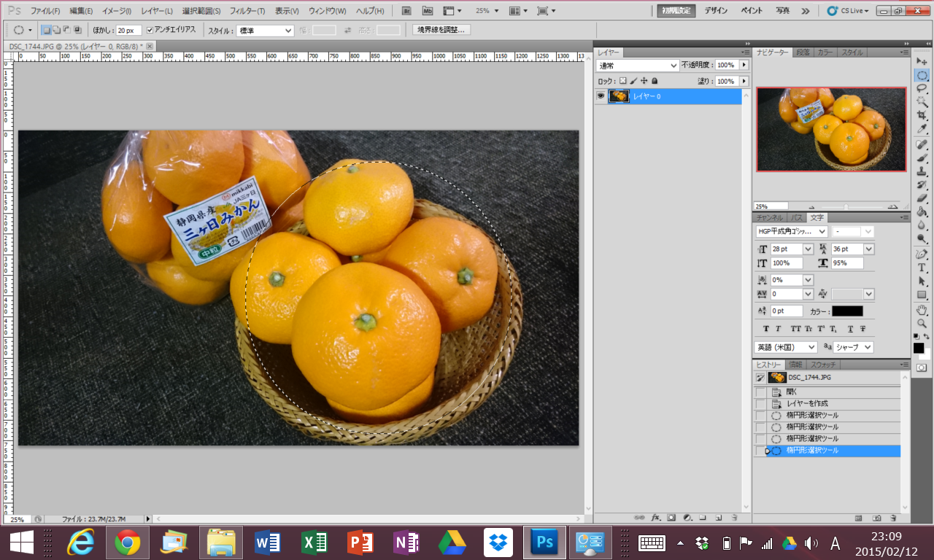This screenshot has width=934, height=560.
Task: Select the Hand tool
Action: coord(922,309)
